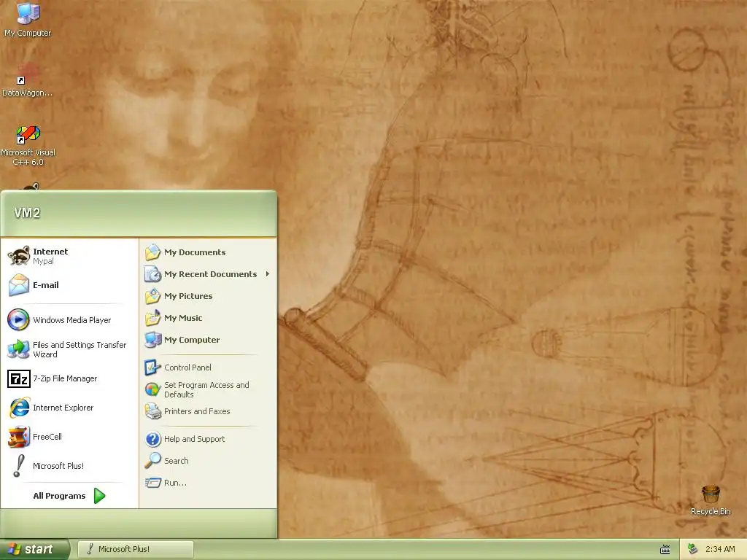Open the Run... dialog icon
This screenshot has height=560, width=747.
pyautogui.click(x=153, y=483)
